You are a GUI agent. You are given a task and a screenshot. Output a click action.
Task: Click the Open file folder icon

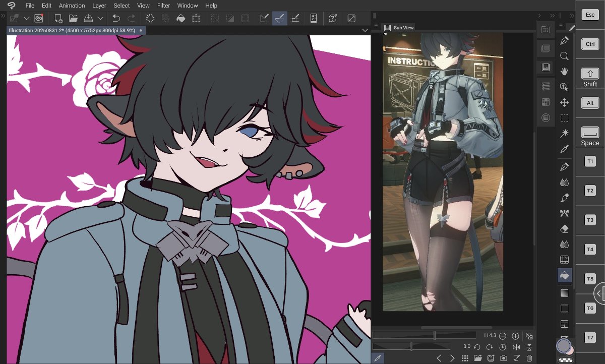[x=73, y=18]
